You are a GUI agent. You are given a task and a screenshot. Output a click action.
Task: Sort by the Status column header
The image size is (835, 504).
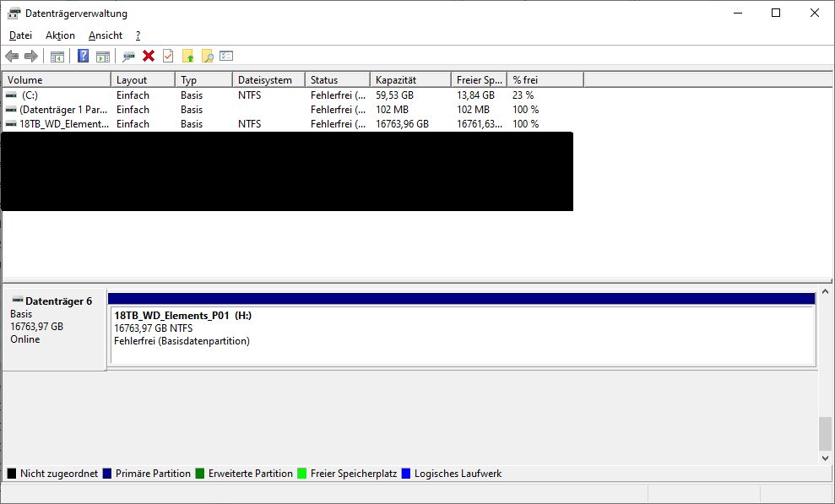(338, 80)
